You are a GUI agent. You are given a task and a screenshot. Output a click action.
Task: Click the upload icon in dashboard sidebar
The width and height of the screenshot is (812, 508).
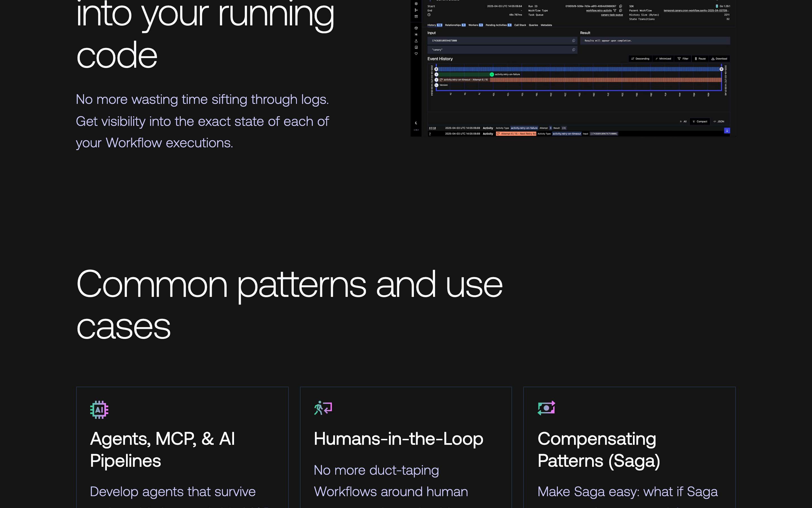point(416,41)
